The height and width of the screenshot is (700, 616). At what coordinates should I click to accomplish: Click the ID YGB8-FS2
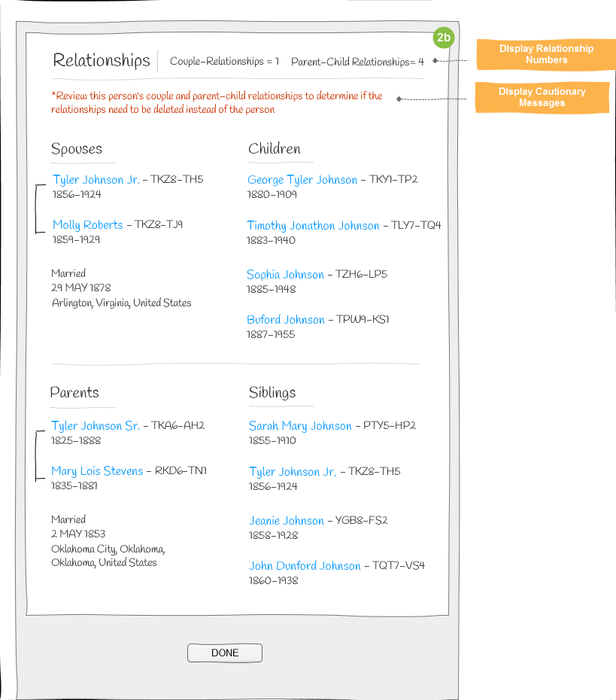click(361, 520)
